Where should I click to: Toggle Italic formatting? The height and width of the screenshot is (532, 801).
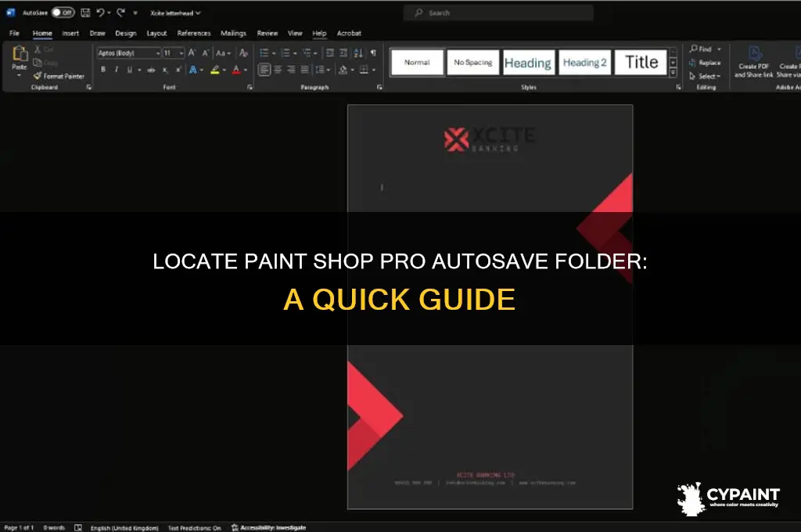(117, 70)
